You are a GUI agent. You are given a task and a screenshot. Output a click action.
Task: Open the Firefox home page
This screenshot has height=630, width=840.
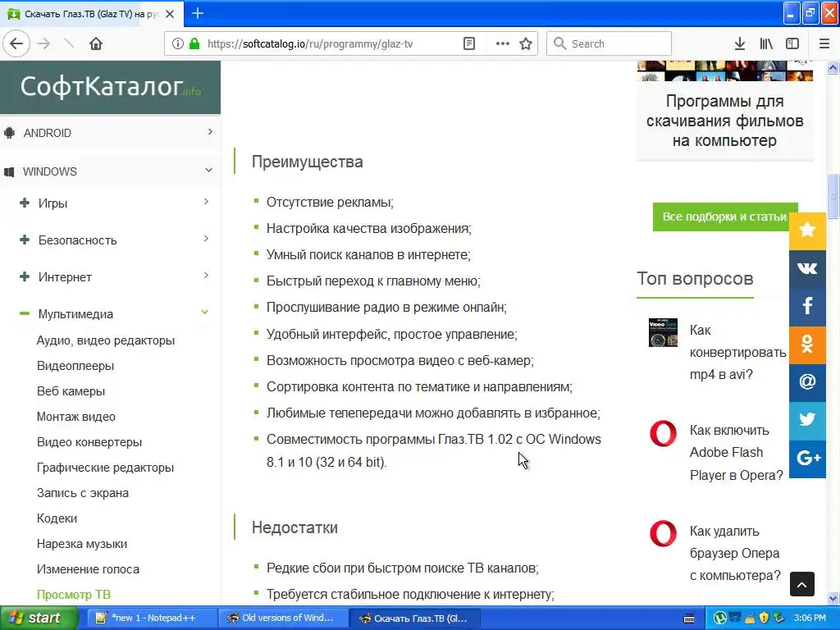(96, 43)
